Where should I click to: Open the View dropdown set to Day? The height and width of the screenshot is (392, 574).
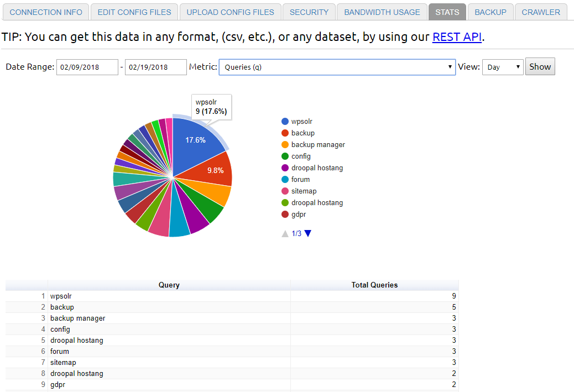tap(502, 67)
